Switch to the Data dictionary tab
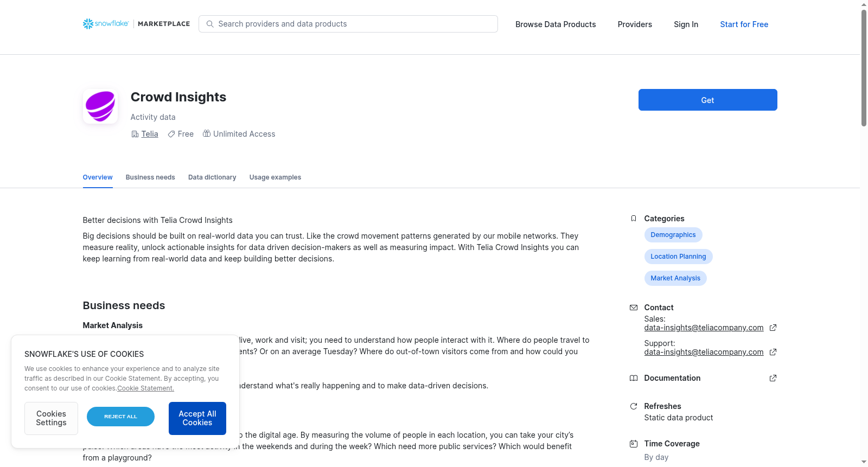Screen dimensions: 868x467 click(x=212, y=177)
